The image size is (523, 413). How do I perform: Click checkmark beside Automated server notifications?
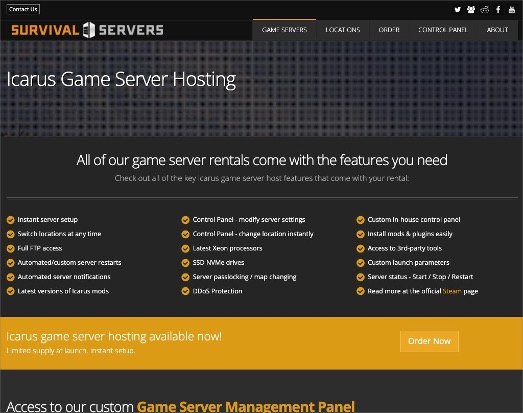coord(11,277)
